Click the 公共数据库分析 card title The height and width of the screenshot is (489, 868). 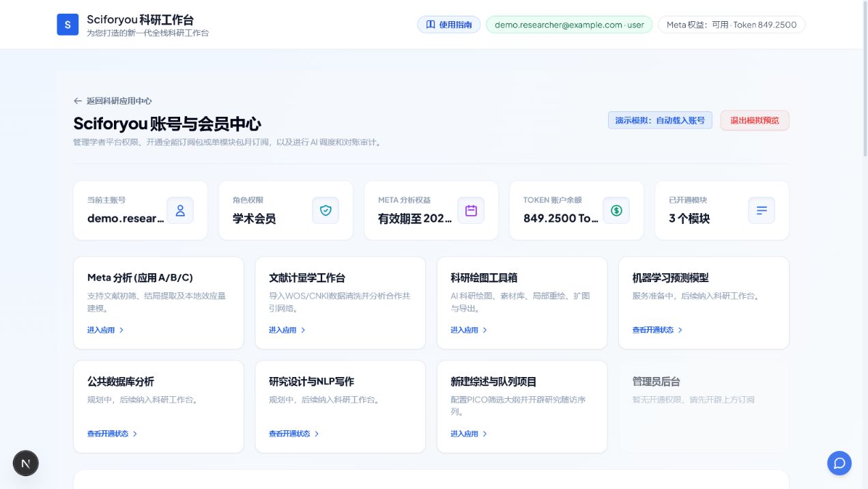(x=121, y=382)
